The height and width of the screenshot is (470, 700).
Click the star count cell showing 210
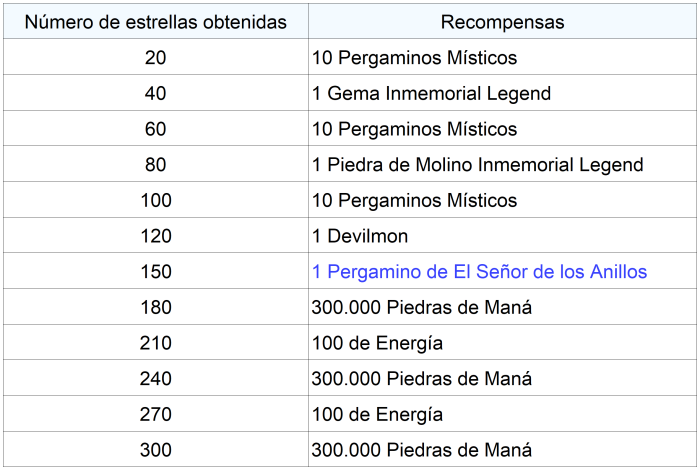(155, 343)
